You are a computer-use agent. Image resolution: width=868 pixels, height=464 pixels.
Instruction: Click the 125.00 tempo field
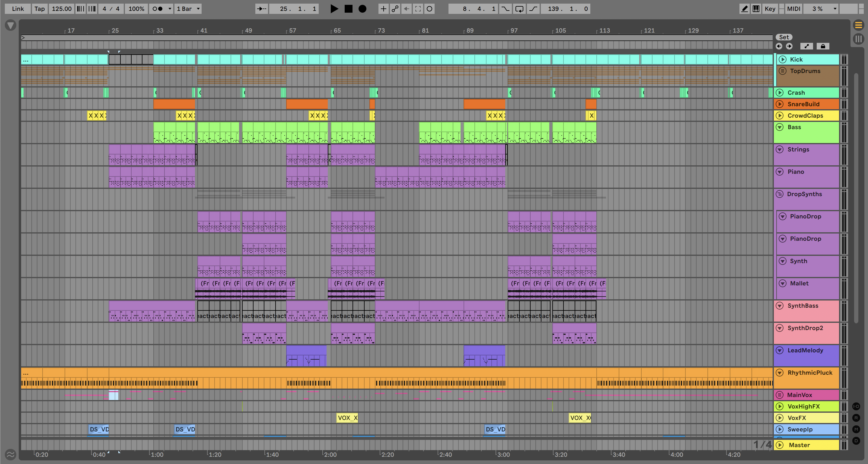(61, 9)
